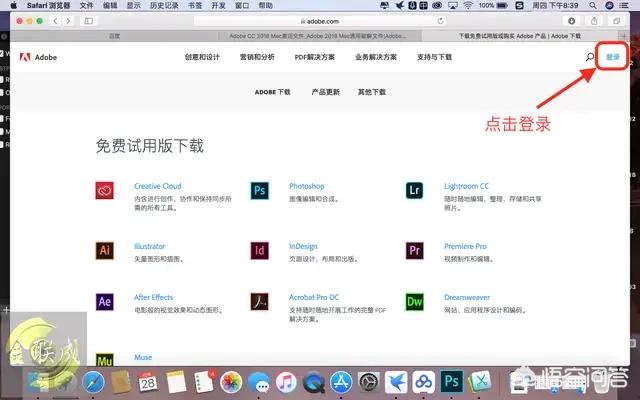Viewport: 640px width, 400px height.
Task: Click the 登录 sign-in link
Action: click(x=613, y=57)
